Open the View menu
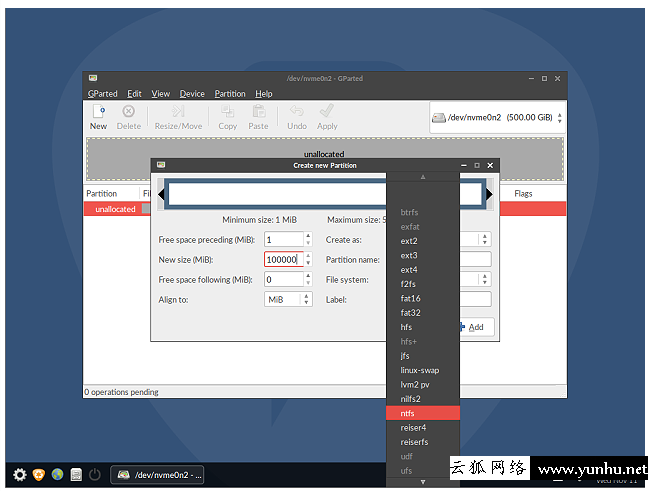Image resolution: width=651 pixels, height=491 pixels. click(161, 94)
